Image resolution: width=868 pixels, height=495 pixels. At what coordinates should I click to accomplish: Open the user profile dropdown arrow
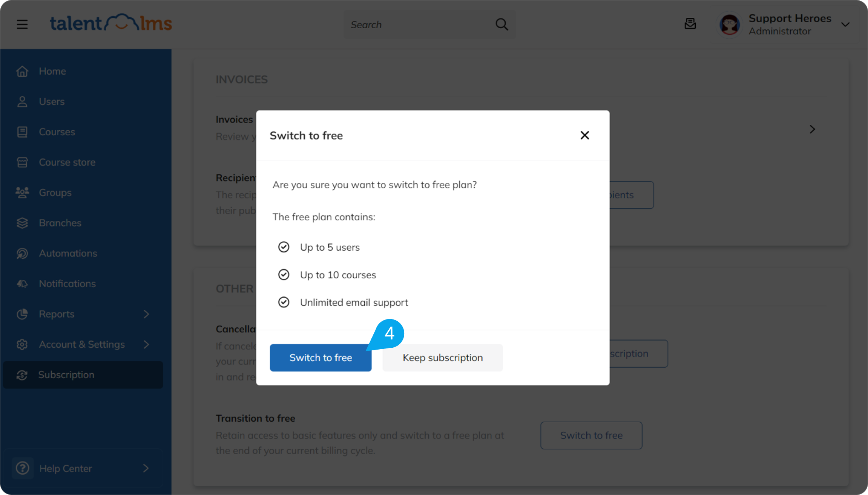[x=845, y=24]
